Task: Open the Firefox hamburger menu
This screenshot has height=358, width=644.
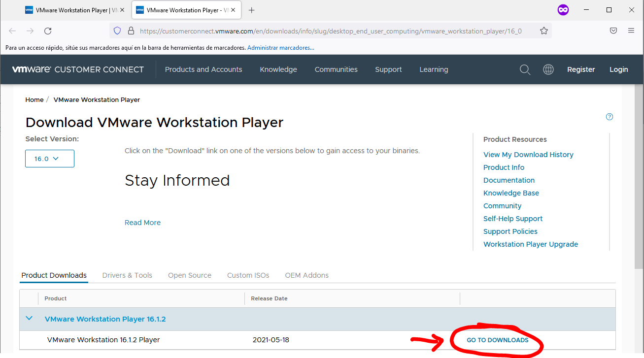Action: tap(631, 31)
